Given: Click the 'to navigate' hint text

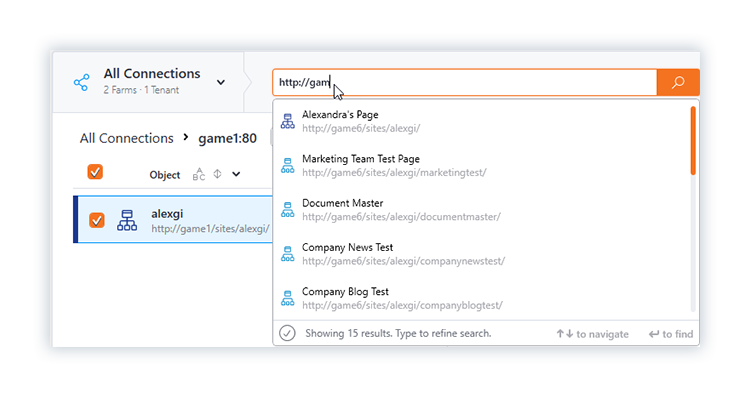Looking at the screenshot, I should [602, 334].
